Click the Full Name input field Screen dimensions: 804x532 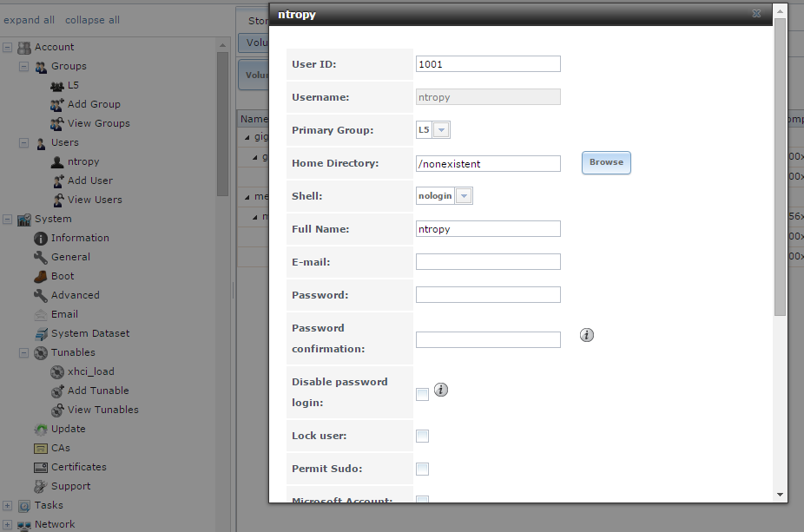[488, 229]
